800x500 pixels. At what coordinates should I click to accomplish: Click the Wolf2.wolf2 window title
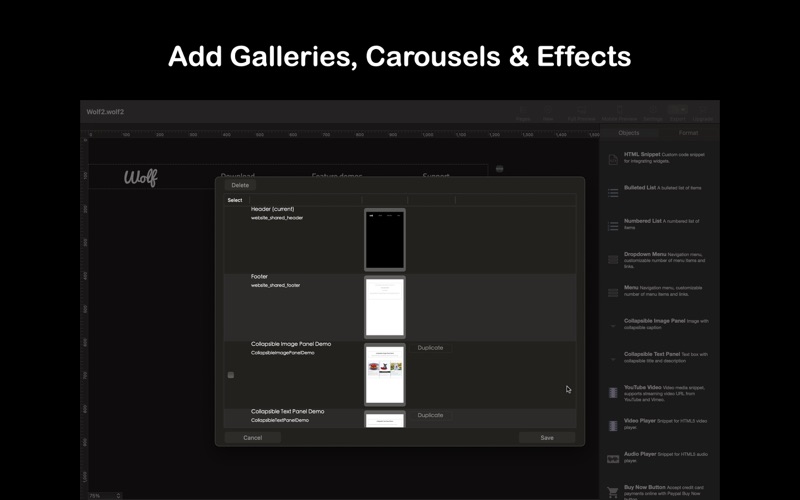(105, 112)
